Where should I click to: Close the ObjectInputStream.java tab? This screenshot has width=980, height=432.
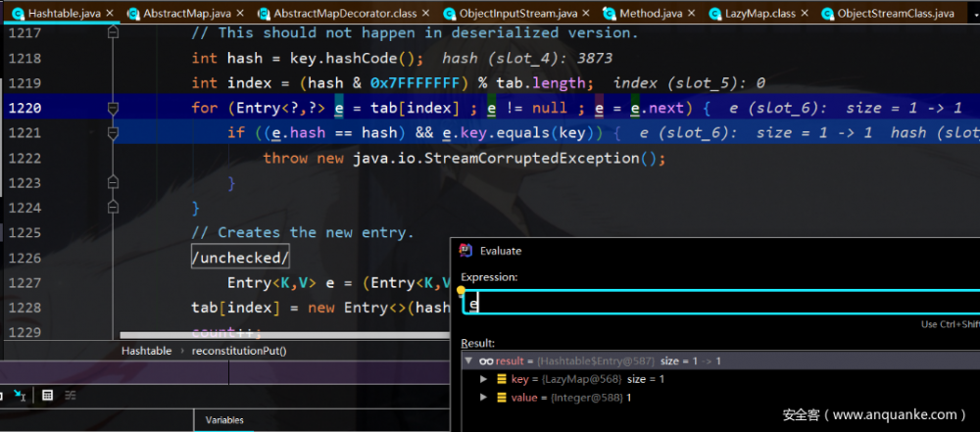(588, 13)
